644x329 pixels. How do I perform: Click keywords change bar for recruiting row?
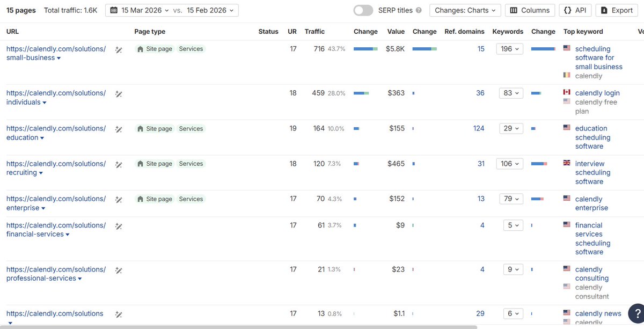point(539,164)
